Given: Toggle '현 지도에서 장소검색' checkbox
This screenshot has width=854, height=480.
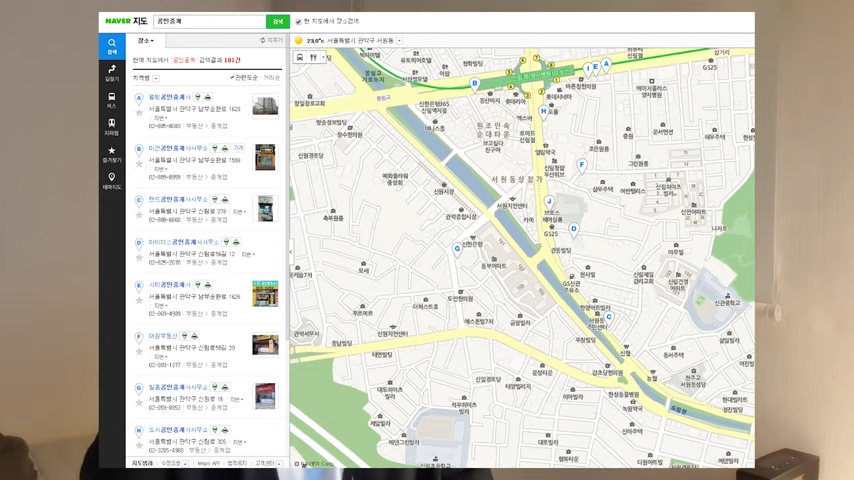Looking at the screenshot, I should tap(299, 21).
